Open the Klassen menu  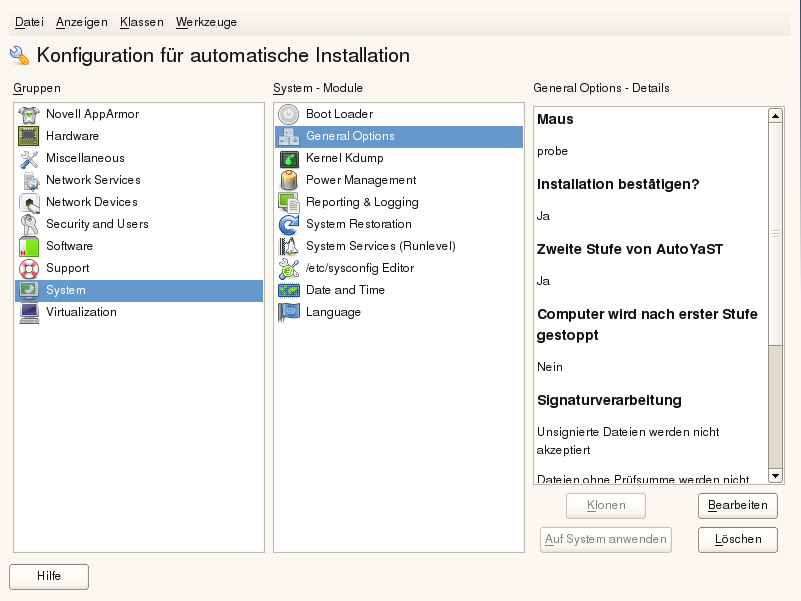[141, 22]
